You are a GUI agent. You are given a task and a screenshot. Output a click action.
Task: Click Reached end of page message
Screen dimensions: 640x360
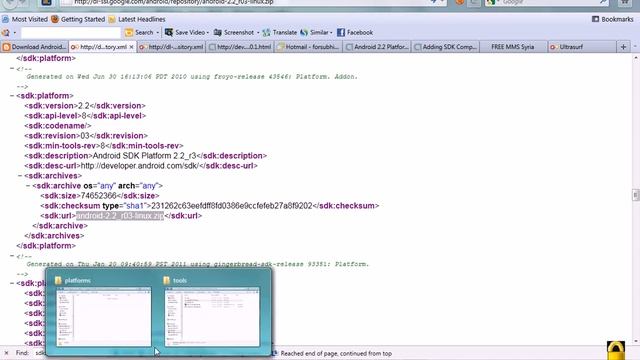pyautogui.click(x=336, y=353)
